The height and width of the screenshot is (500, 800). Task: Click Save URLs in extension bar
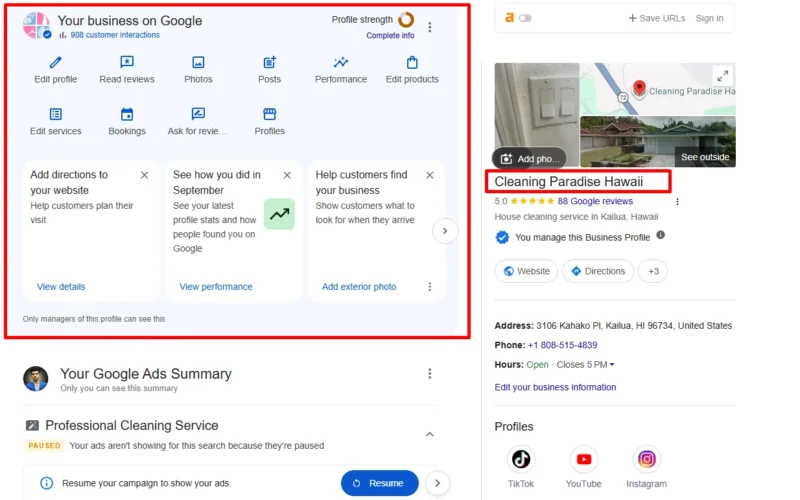656,18
